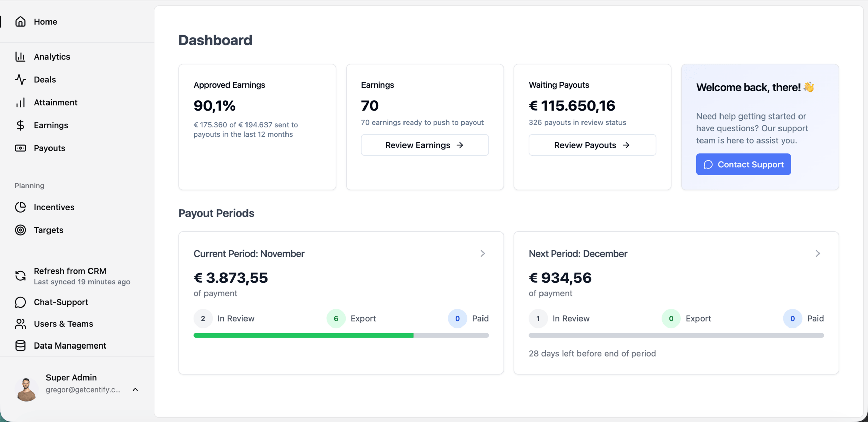Image resolution: width=868 pixels, height=422 pixels.
Task: Open Targets via the bullseye icon
Action: pyautogui.click(x=20, y=230)
